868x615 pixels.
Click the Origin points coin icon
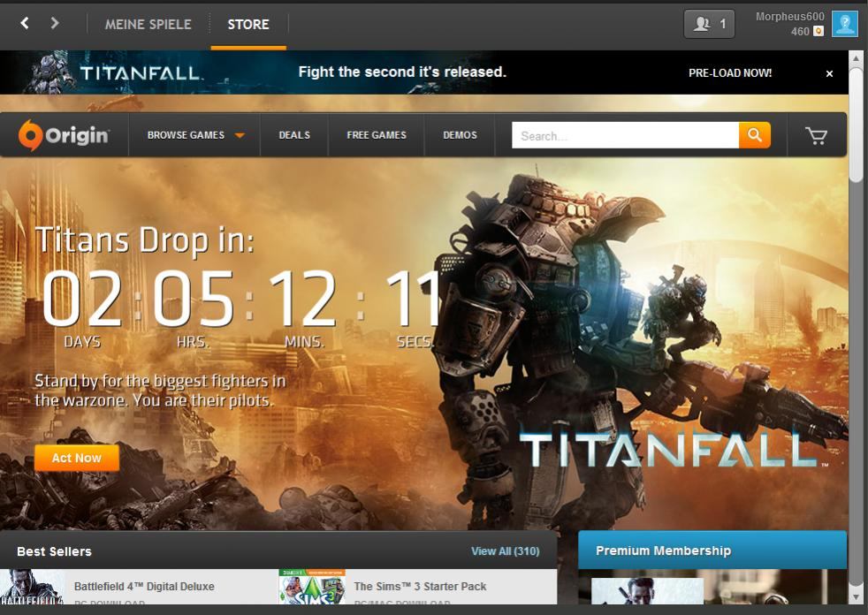(819, 32)
